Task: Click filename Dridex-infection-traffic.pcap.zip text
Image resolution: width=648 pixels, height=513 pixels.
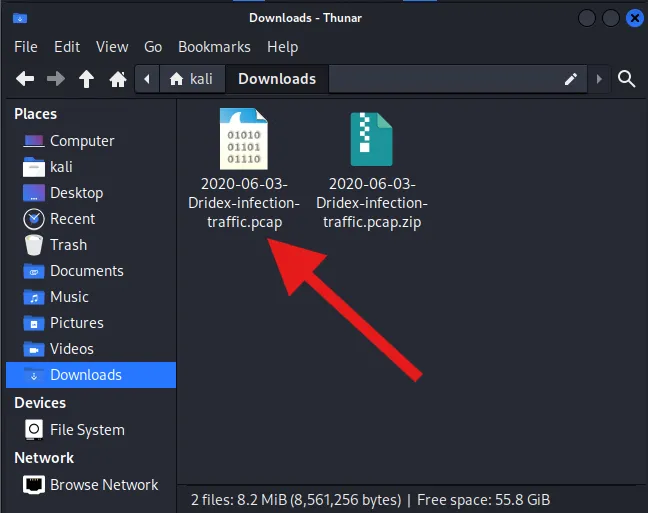Action: point(372,203)
